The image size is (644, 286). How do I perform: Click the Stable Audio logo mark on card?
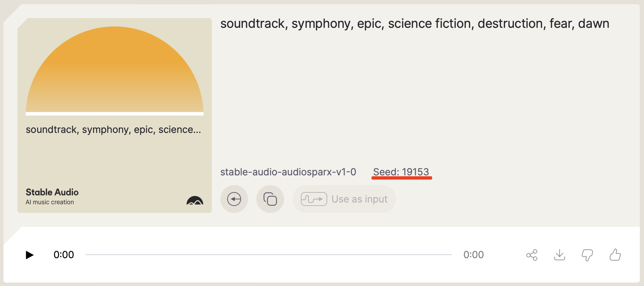(195, 200)
